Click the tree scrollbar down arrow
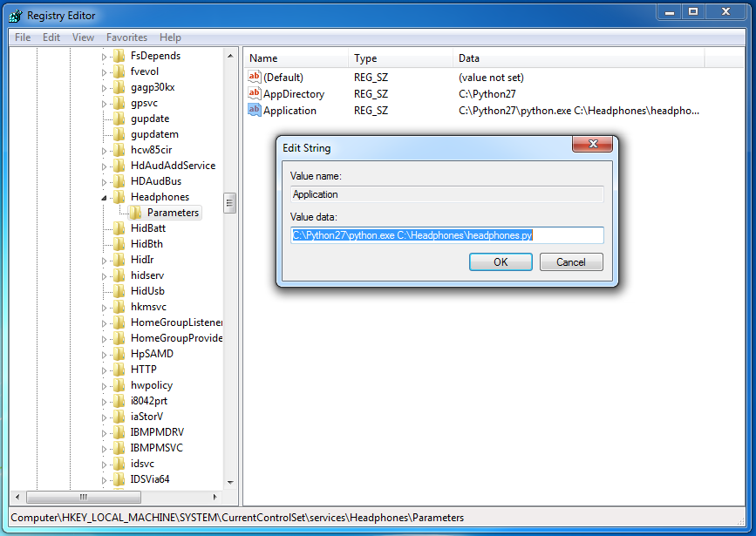Viewport: 756px width, 536px height. [230, 482]
